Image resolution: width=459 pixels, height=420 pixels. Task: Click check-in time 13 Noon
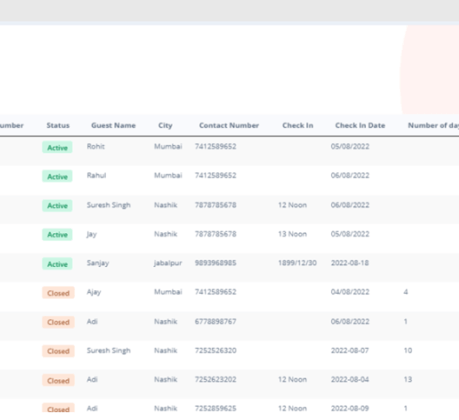[x=292, y=234]
